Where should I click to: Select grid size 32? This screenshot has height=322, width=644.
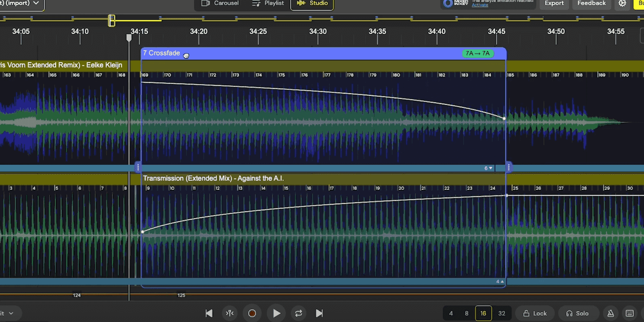coord(502,313)
